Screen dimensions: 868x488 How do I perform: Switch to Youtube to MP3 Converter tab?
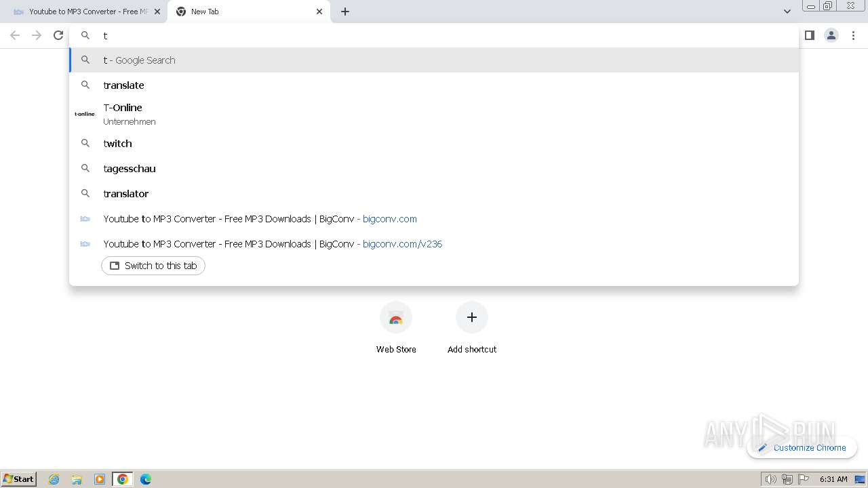coord(83,12)
